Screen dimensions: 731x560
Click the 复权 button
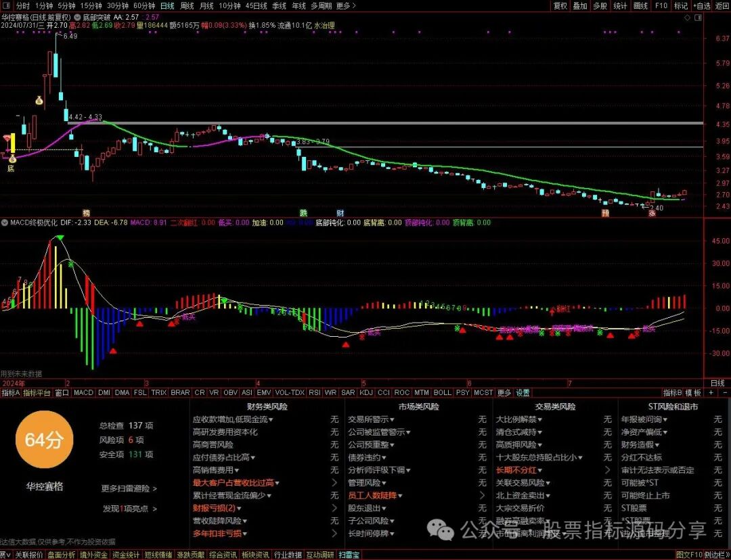560,5
